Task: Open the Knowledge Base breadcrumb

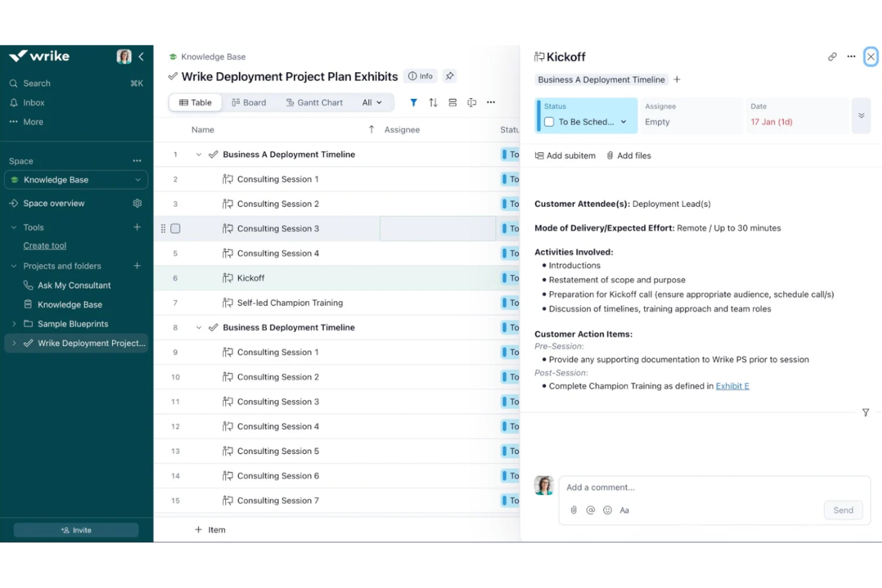Action: [213, 57]
